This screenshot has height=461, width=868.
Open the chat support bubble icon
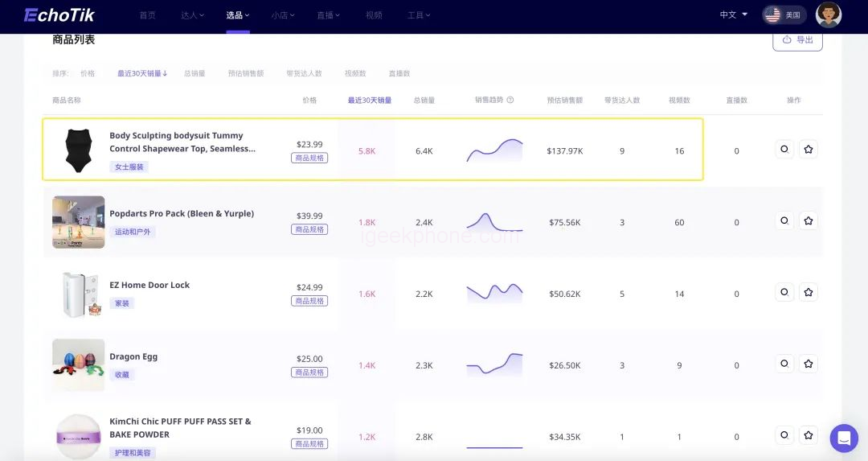[844, 438]
